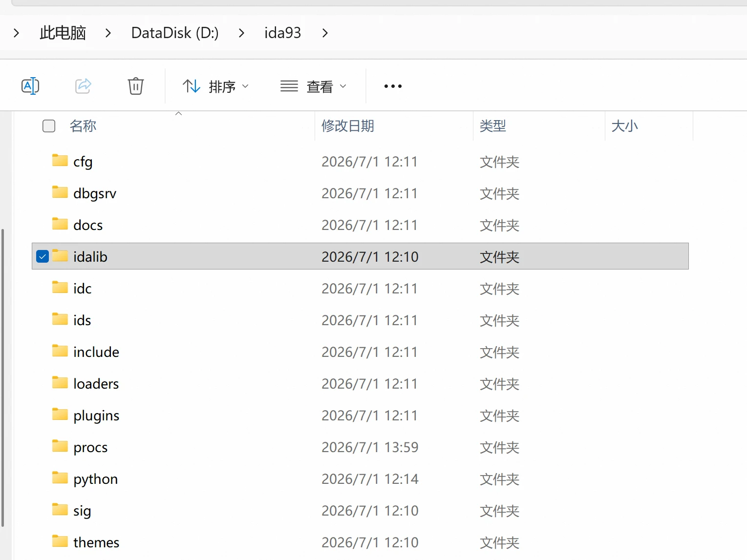Click the left pane vertical scrollbar

[x=3, y=377]
